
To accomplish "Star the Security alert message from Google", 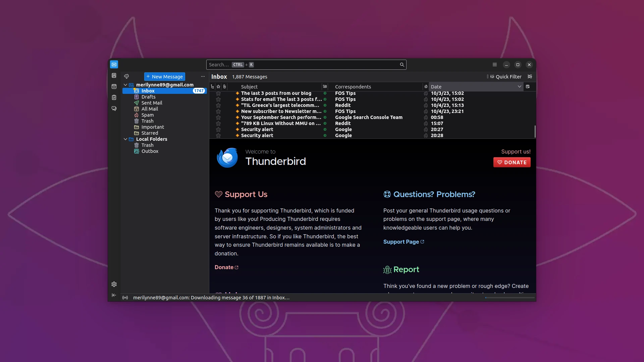I will pos(218,130).
